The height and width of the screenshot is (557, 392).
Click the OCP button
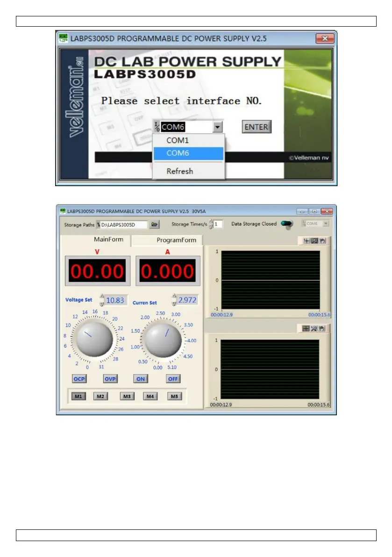click(79, 379)
